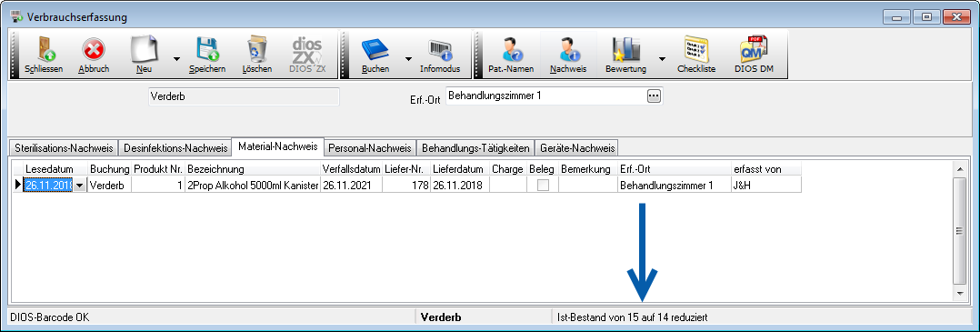980x332 pixels.
Task: Open the Personal-Nachweis tab
Action: [370, 148]
